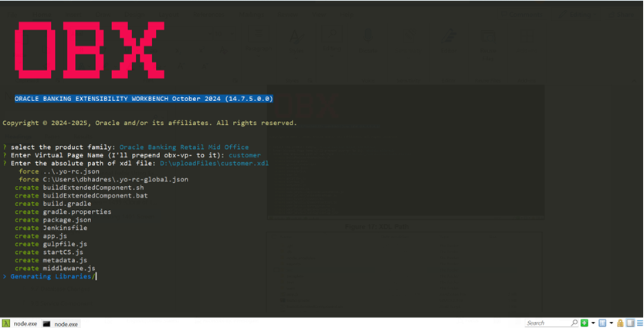This screenshot has width=644, height=328.
Task: Click 'middleware.js' file name
Action: (69, 269)
